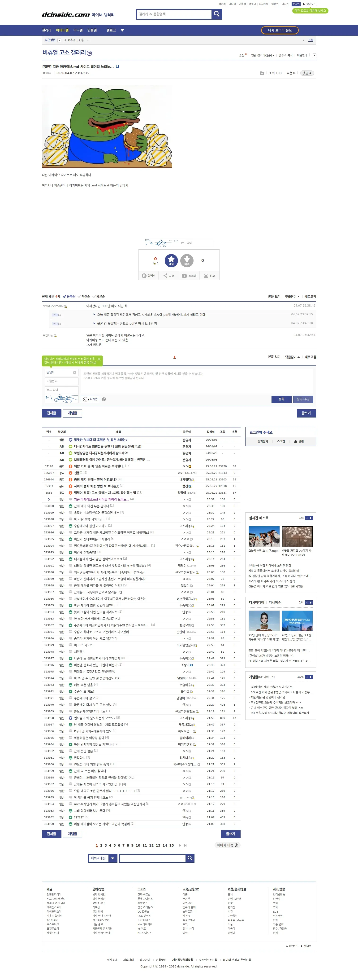Toggle 야간모드 in the footer
Screen dimensions: 358x980
point(292,946)
